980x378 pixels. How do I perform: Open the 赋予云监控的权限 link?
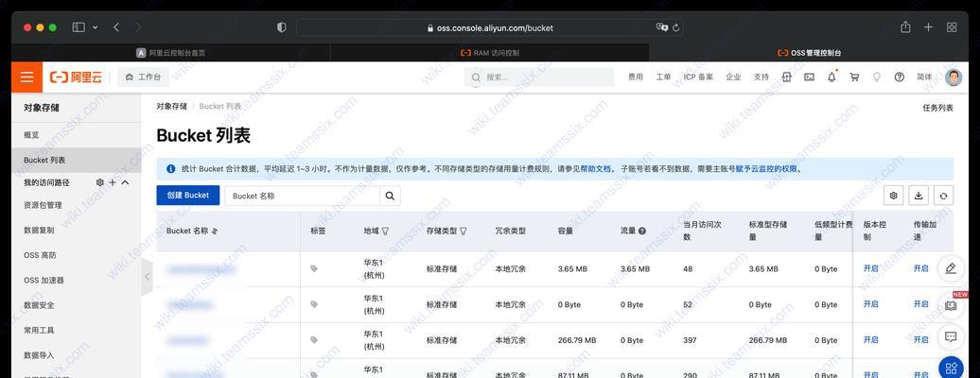tap(766, 169)
